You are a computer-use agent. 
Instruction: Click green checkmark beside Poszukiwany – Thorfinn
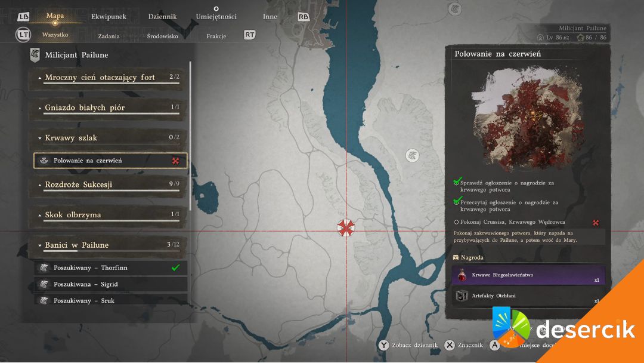(175, 268)
